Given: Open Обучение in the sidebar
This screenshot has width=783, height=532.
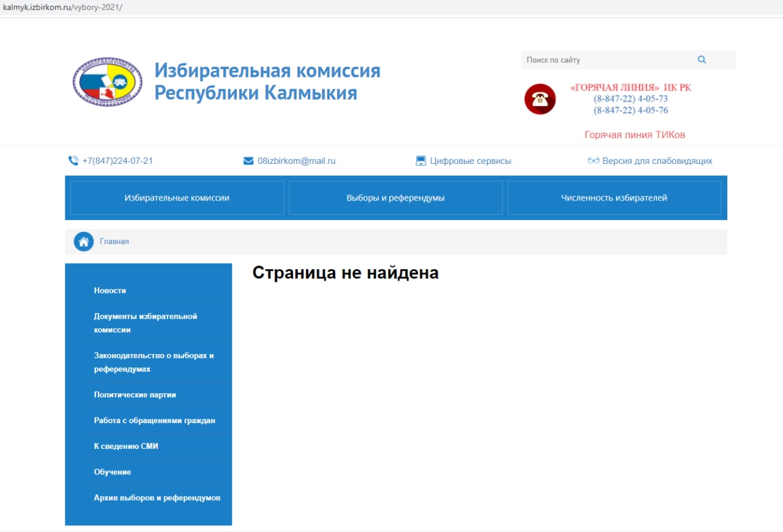Looking at the screenshot, I should [x=113, y=471].
